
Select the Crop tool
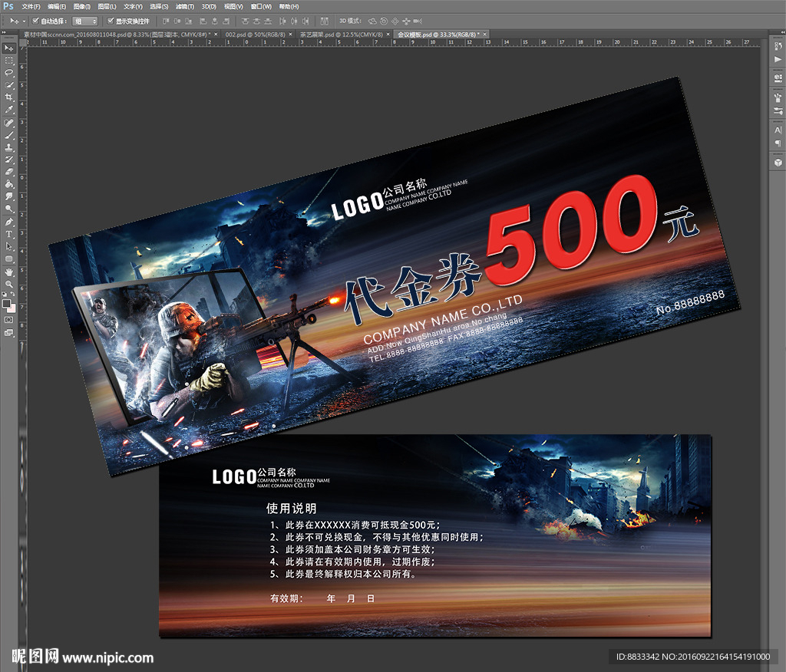pyautogui.click(x=9, y=97)
